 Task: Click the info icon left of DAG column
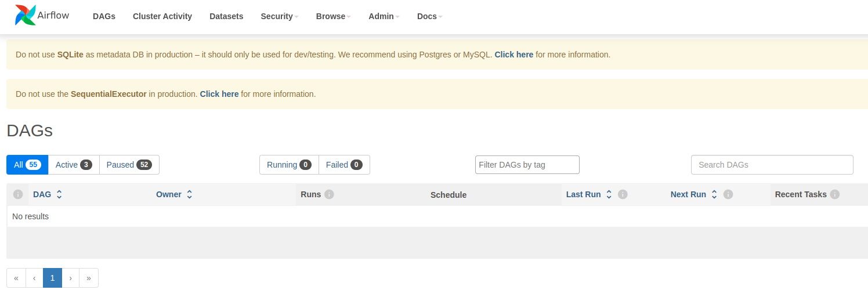18,194
